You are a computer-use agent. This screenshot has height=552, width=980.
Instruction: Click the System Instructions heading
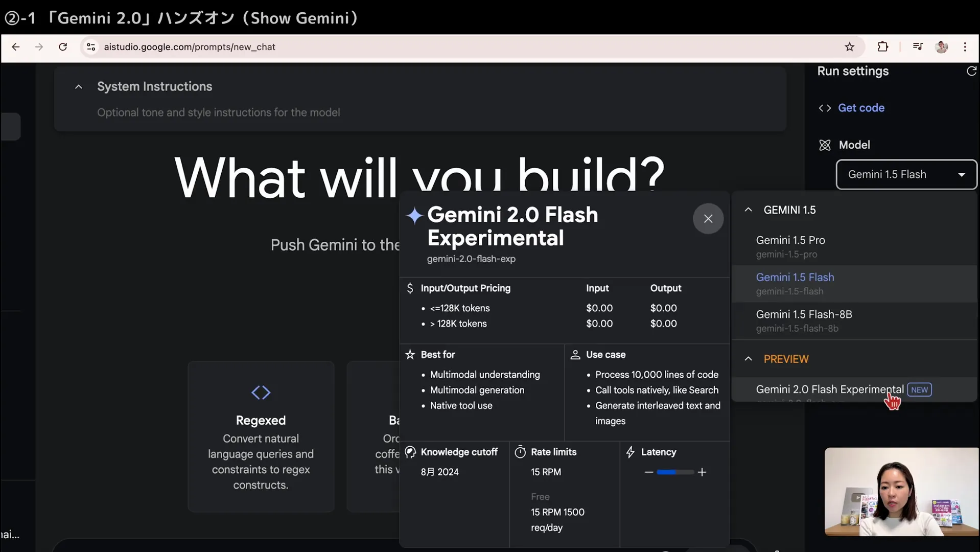[x=154, y=86]
